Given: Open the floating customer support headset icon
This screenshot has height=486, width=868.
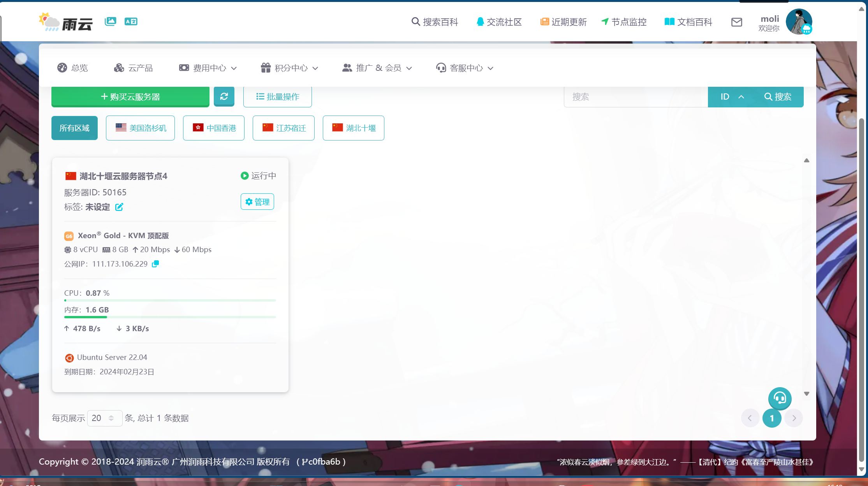Looking at the screenshot, I should coord(780,398).
